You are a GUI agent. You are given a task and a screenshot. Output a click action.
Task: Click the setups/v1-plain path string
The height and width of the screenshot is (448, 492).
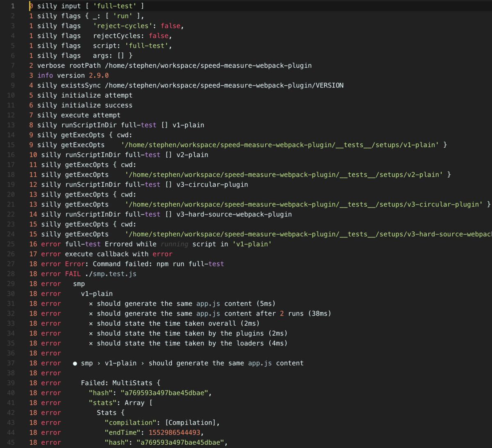point(281,145)
